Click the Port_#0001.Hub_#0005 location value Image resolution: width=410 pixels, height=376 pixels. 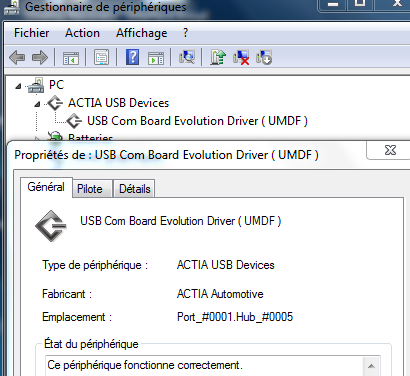[235, 317]
